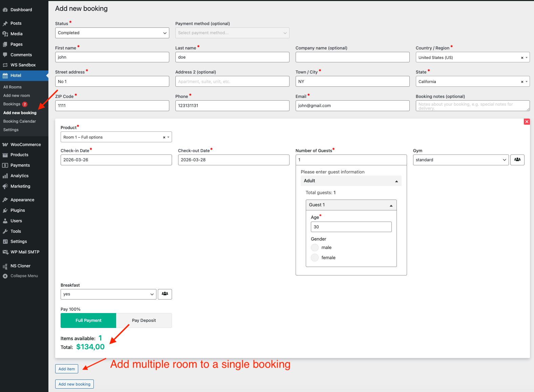Submit with the Add new booking button
The height and width of the screenshot is (392, 534).
pos(74,384)
